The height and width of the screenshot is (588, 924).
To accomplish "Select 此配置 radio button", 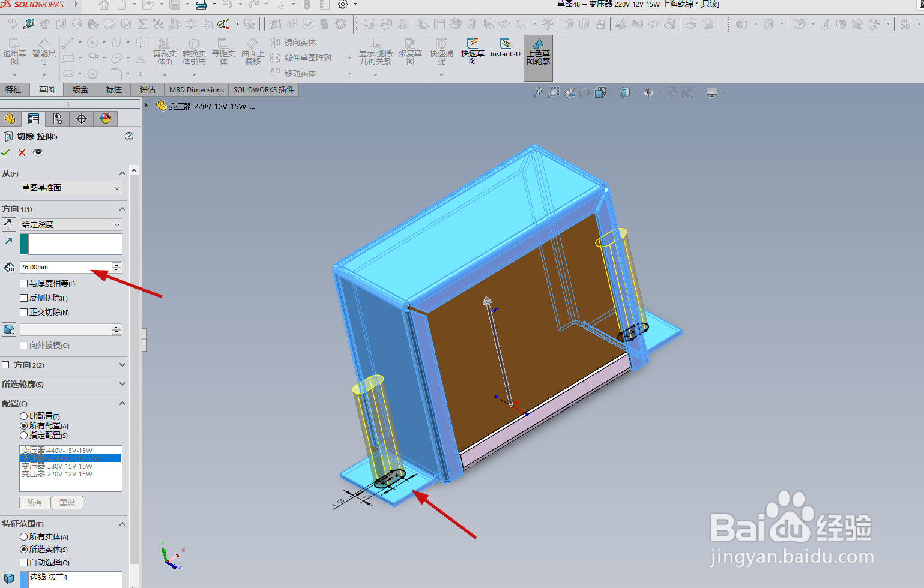I will 24,416.
